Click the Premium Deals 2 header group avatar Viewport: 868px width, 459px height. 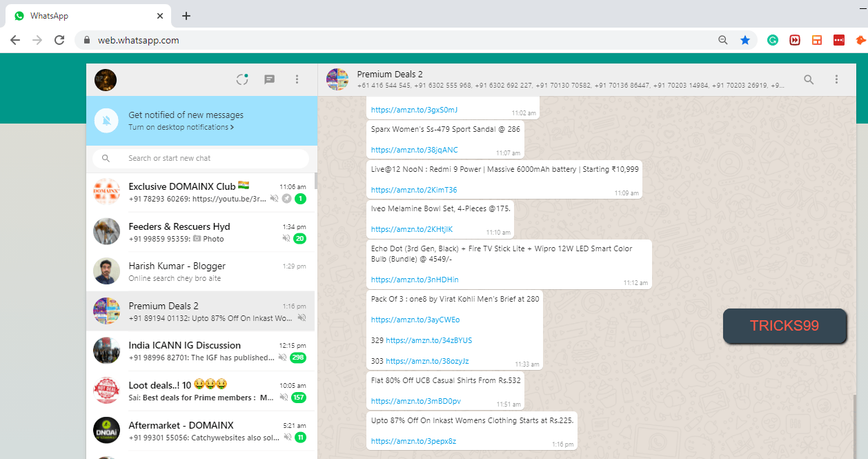point(337,79)
